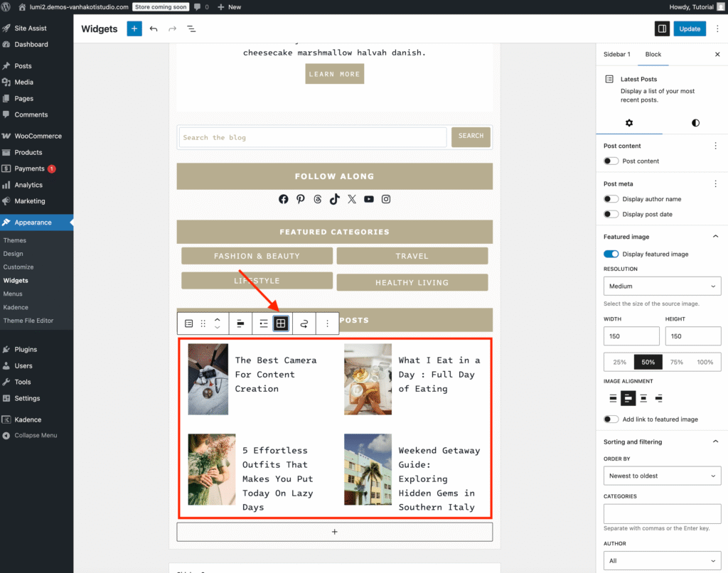Open block options three-dot menu in the block toolbar
Image resolution: width=728 pixels, height=573 pixels.
(x=327, y=323)
